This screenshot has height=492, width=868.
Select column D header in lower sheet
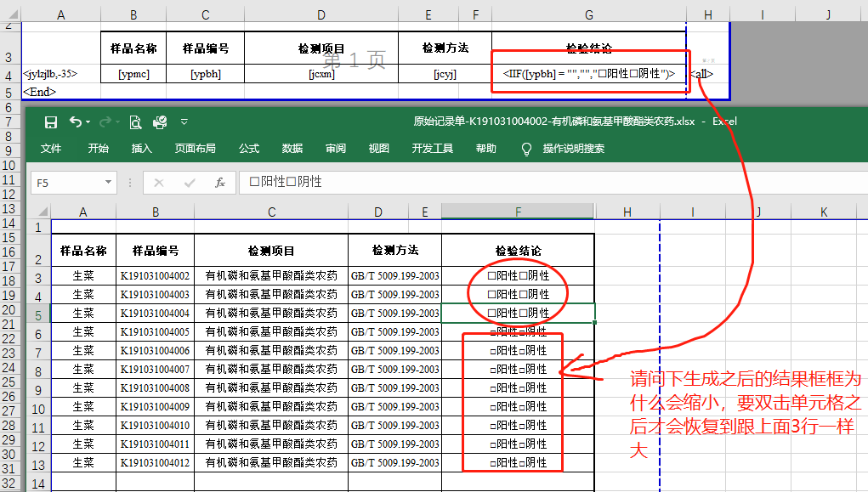pos(377,212)
